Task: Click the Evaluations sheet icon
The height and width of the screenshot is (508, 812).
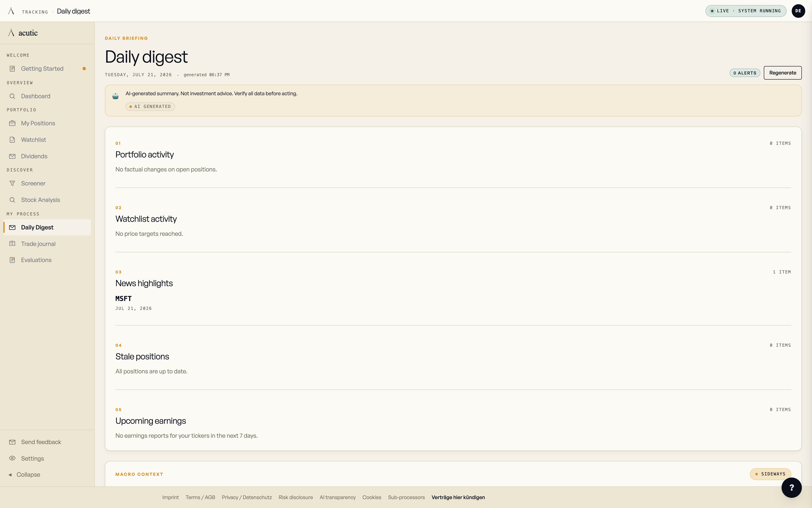Action: pos(12,260)
